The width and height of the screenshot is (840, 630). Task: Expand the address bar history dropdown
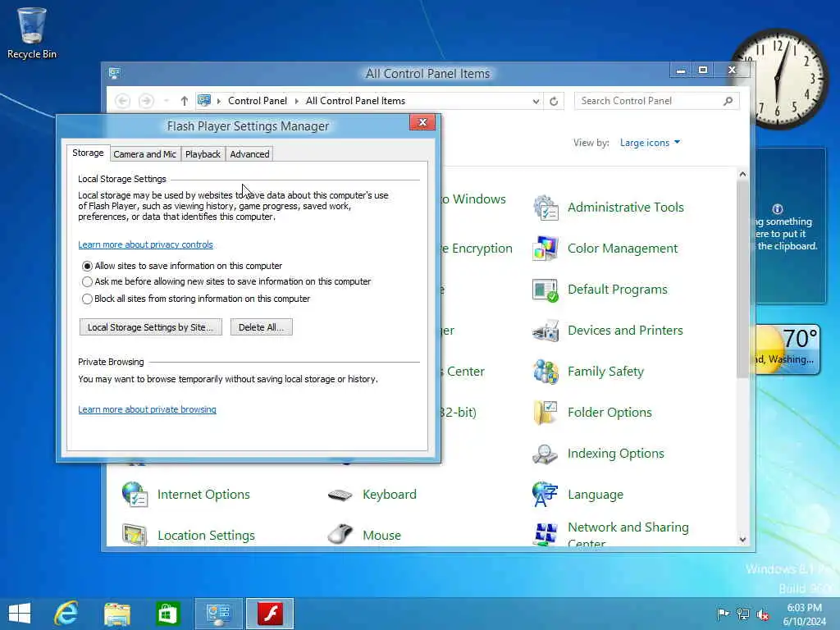536,101
